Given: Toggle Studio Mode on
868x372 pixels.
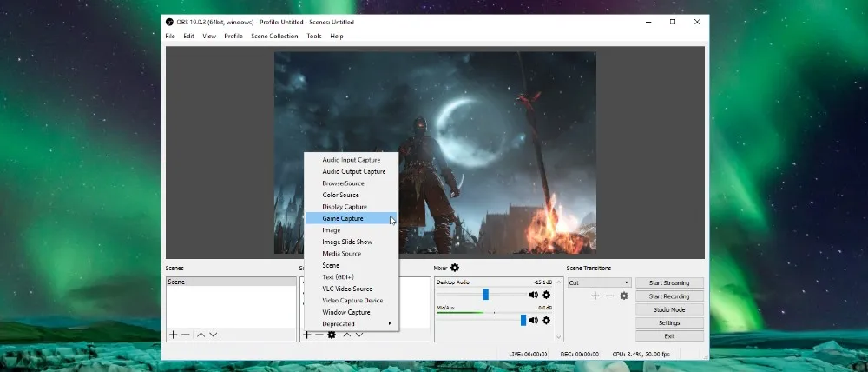Looking at the screenshot, I should tap(669, 309).
